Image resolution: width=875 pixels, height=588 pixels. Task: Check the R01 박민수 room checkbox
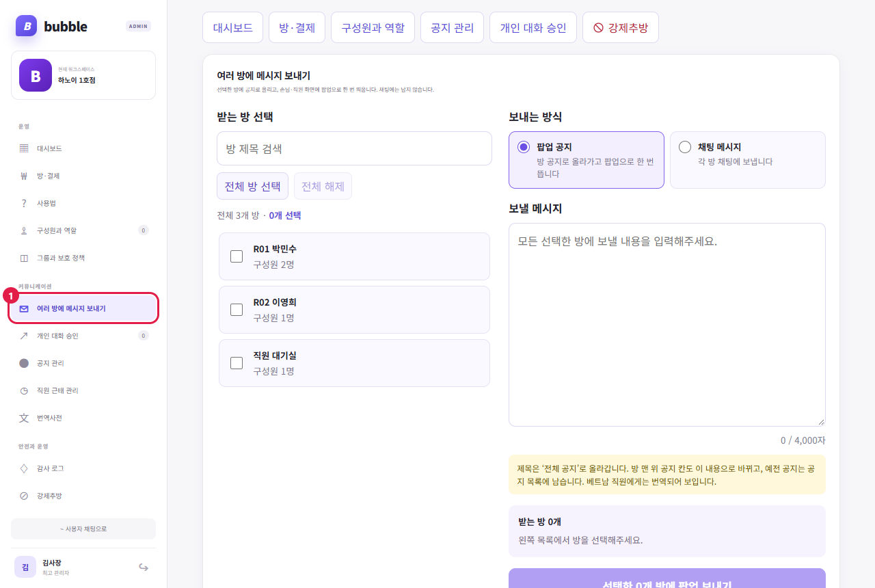[237, 256]
